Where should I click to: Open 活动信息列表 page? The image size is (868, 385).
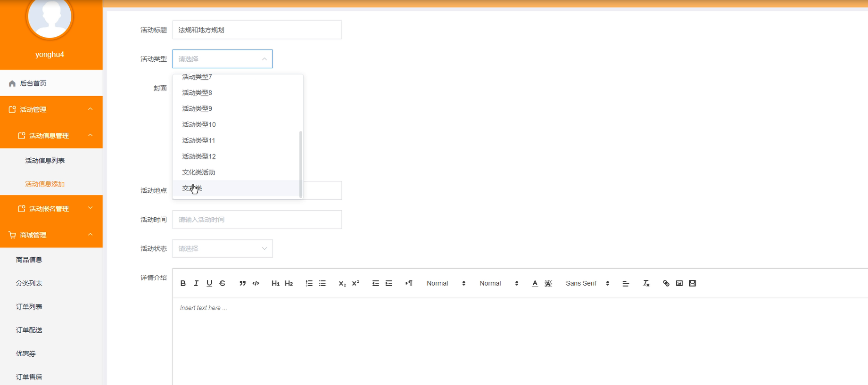tap(45, 161)
